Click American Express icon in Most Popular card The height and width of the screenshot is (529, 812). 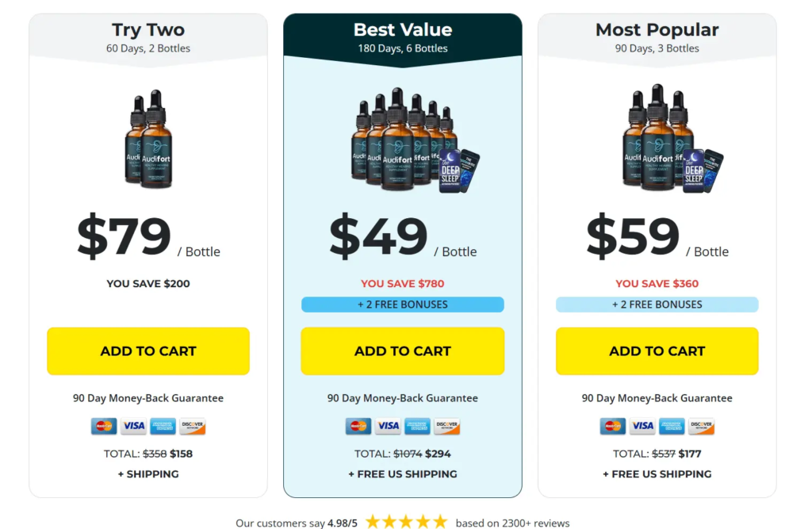coord(672,426)
